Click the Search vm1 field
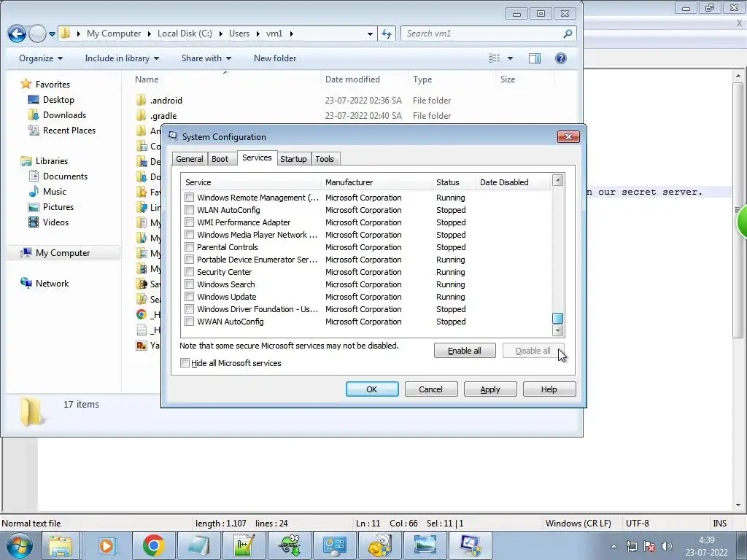This screenshot has width=747, height=560. (x=481, y=34)
